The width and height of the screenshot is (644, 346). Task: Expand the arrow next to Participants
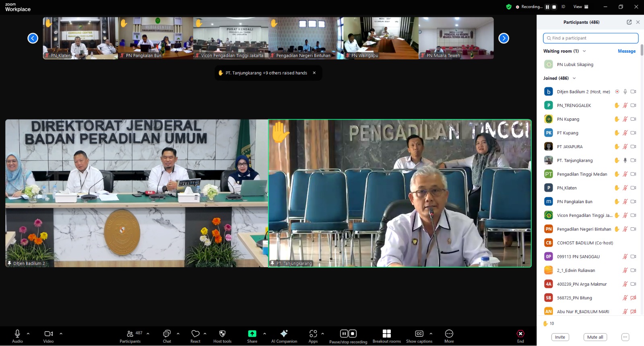pyautogui.click(x=148, y=334)
